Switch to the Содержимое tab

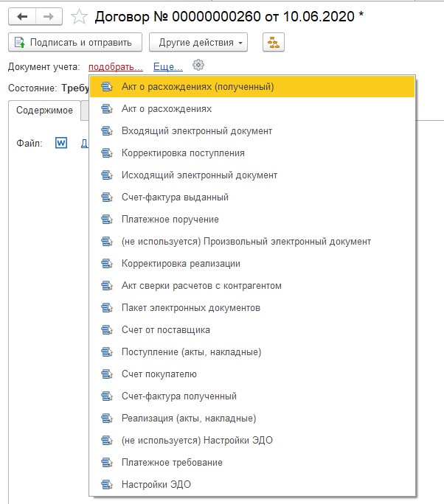click(44, 111)
